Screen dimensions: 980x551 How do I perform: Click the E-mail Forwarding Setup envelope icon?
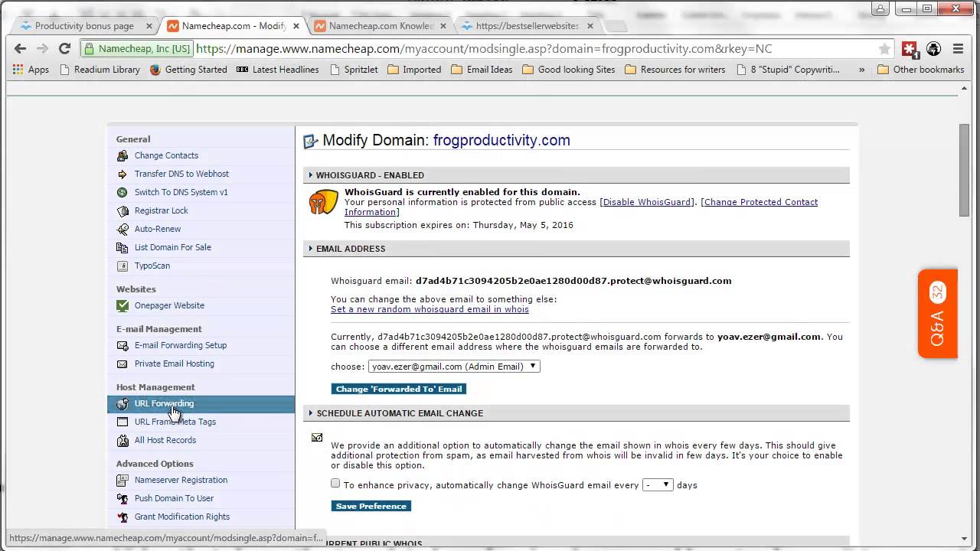[x=122, y=345]
